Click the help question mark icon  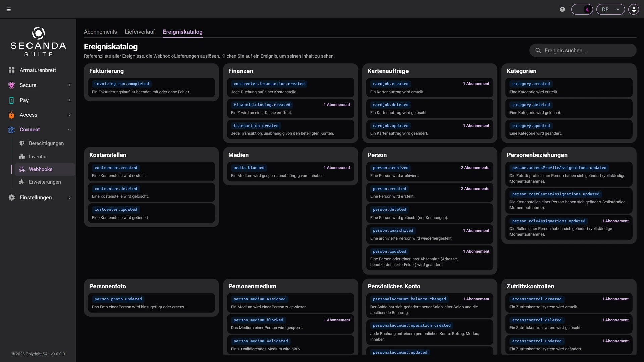click(562, 9)
